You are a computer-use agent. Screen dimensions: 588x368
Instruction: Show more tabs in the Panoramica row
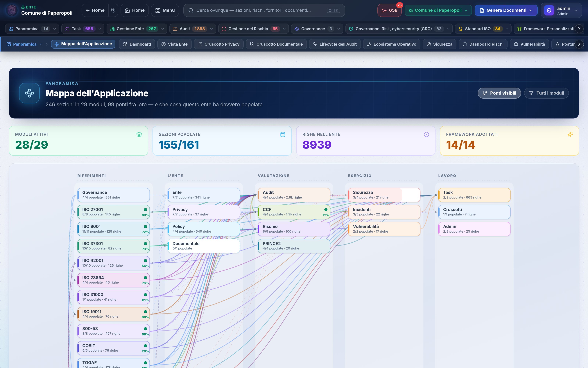click(x=579, y=44)
